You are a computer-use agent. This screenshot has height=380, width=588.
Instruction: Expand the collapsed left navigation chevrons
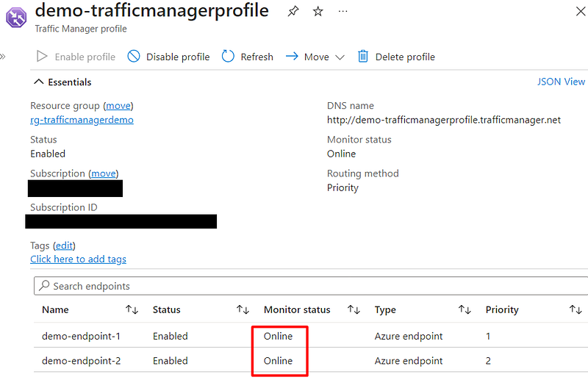(3, 57)
